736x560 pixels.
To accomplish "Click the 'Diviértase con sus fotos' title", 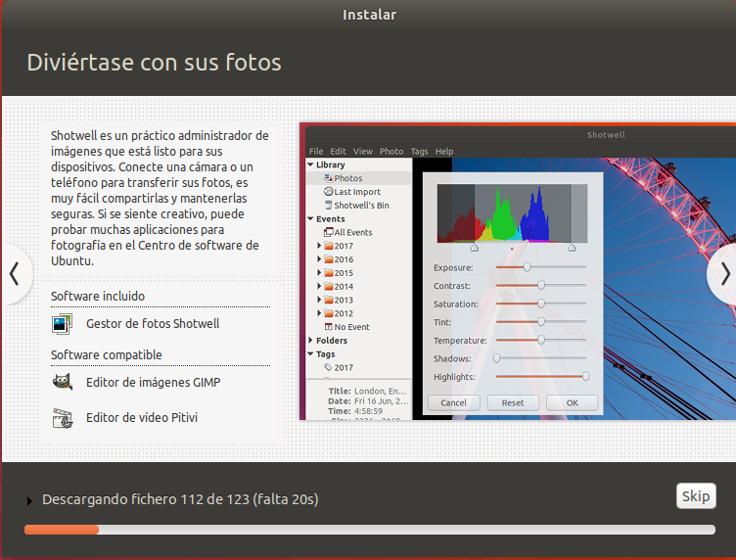I will coord(154,63).
